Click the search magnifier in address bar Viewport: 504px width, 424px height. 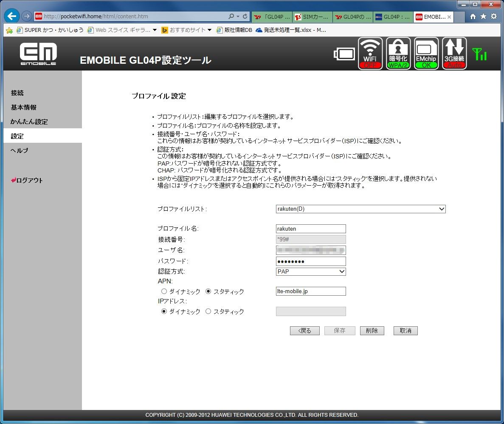coord(231,16)
